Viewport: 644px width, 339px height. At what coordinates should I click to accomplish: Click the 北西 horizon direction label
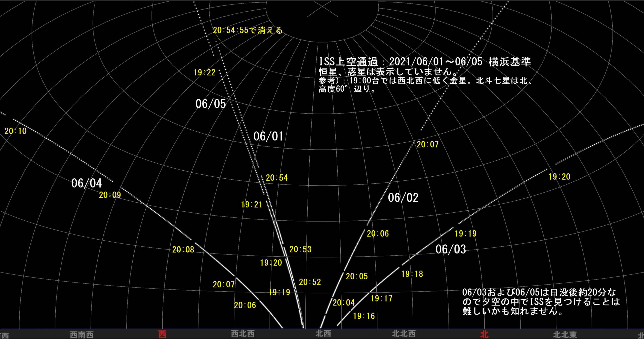[x=323, y=334]
